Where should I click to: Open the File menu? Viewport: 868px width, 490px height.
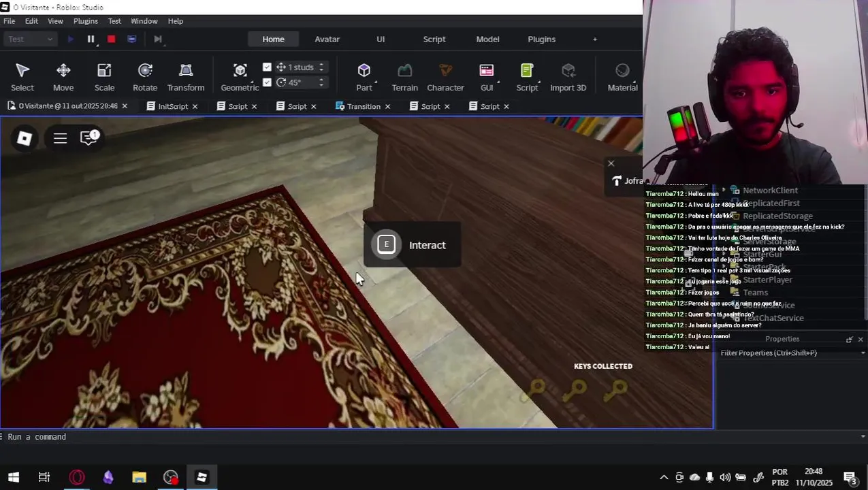pos(10,21)
